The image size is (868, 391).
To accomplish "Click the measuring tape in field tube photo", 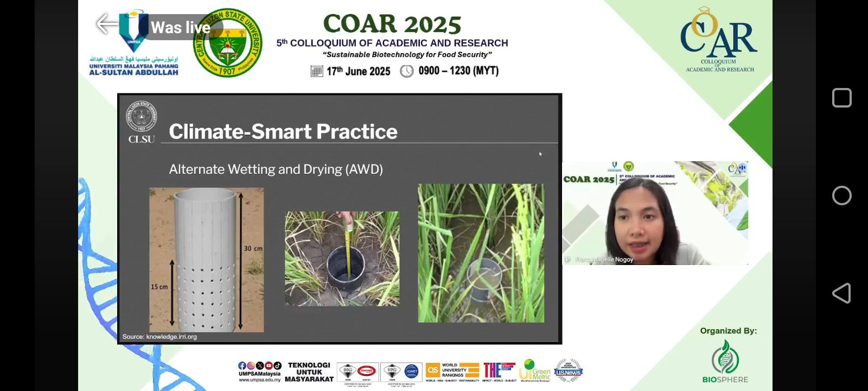I will pos(342,258).
